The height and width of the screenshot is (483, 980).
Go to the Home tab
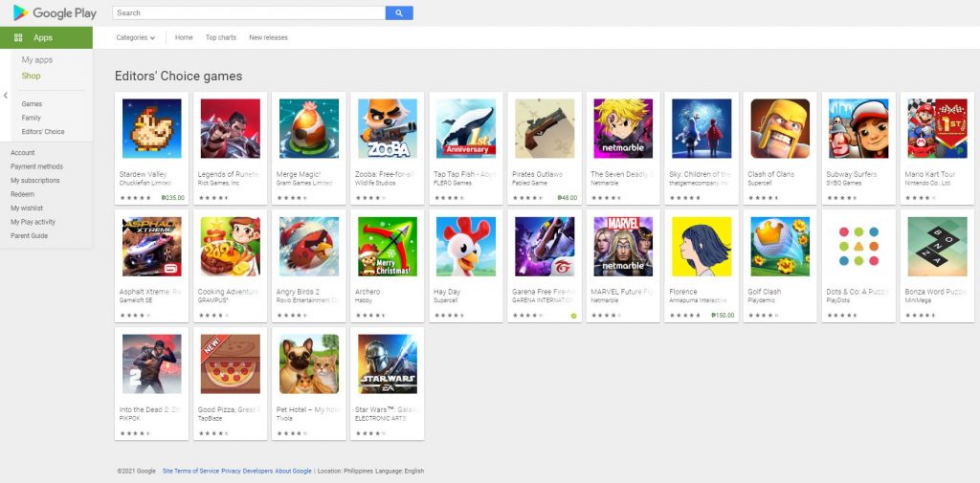pyautogui.click(x=184, y=37)
